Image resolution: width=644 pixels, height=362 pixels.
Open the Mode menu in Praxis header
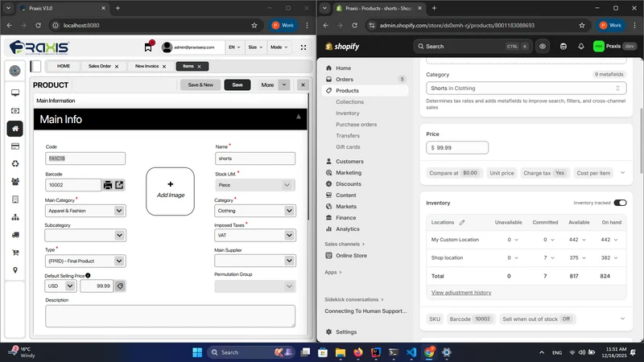tap(279, 47)
